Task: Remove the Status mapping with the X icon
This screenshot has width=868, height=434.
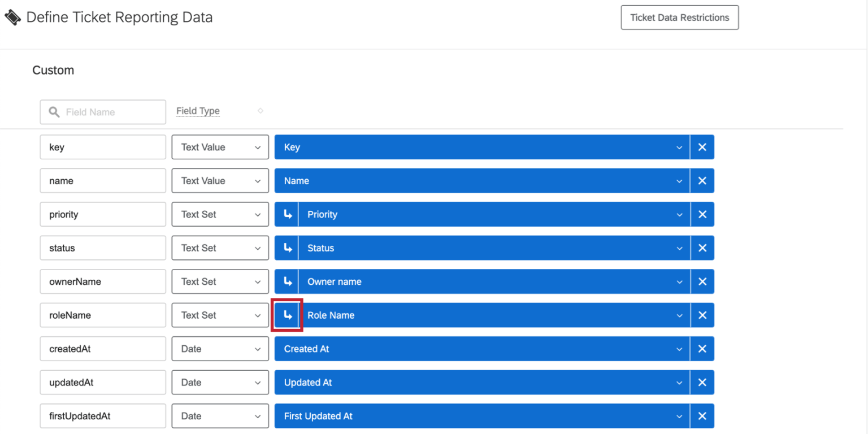Action: point(702,248)
